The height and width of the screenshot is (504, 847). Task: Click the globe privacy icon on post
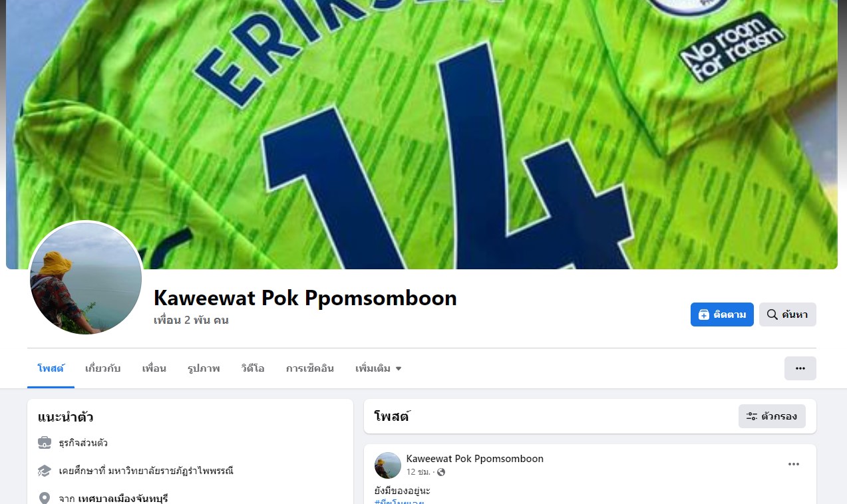click(441, 472)
